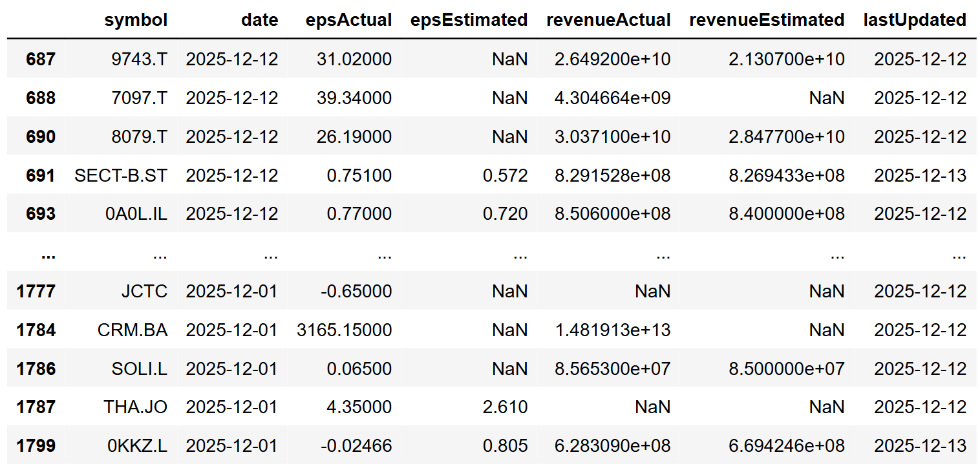This screenshot has width=980, height=470.
Task: Select the revenueEstimated column header
Action: tap(767, 20)
